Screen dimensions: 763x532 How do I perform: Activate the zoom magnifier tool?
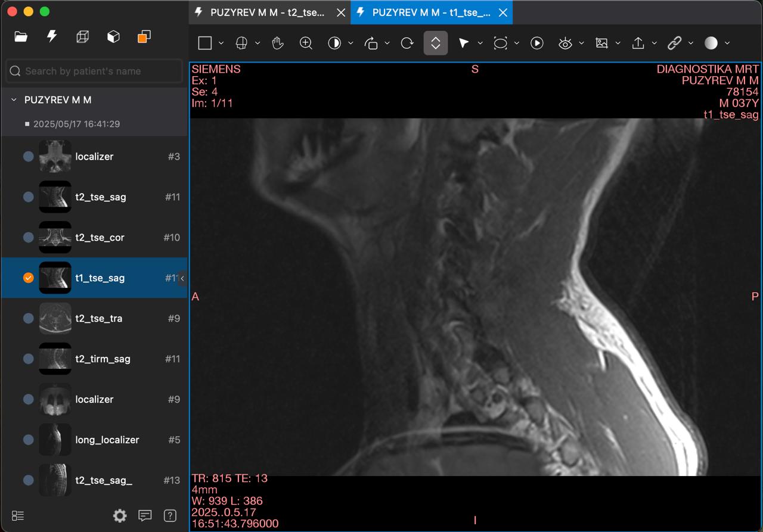point(306,43)
